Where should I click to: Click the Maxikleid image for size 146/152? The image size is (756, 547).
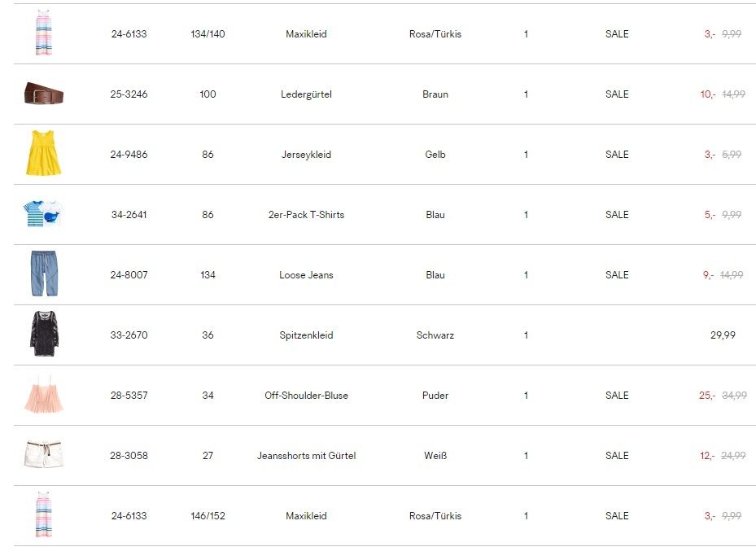43,514
